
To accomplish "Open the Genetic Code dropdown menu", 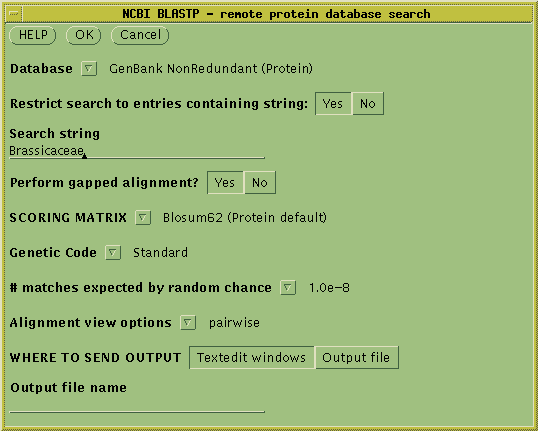I will (x=113, y=253).
